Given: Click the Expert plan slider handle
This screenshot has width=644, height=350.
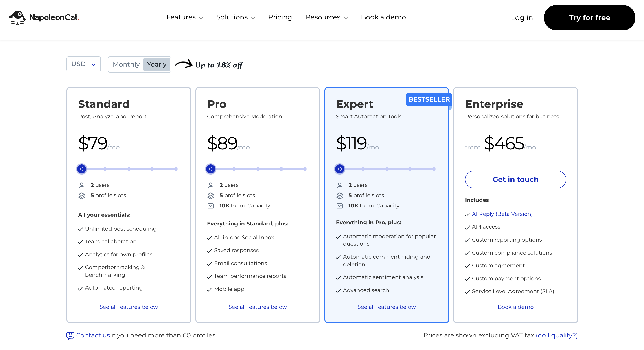Looking at the screenshot, I should [340, 169].
